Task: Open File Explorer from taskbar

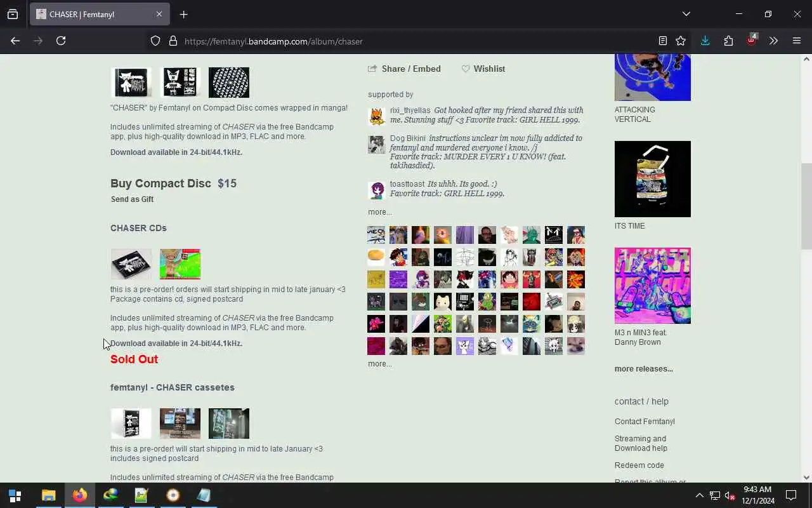Action: tap(48, 495)
